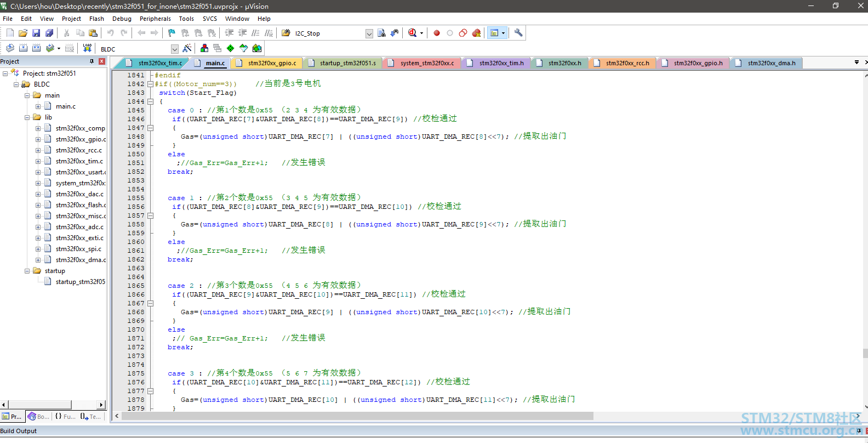Open the Flash menu

pos(96,19)
